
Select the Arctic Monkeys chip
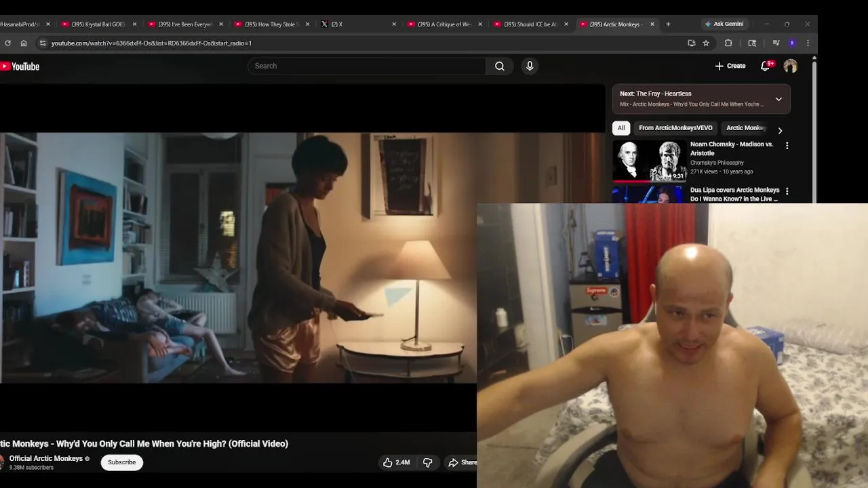(746, 127)
